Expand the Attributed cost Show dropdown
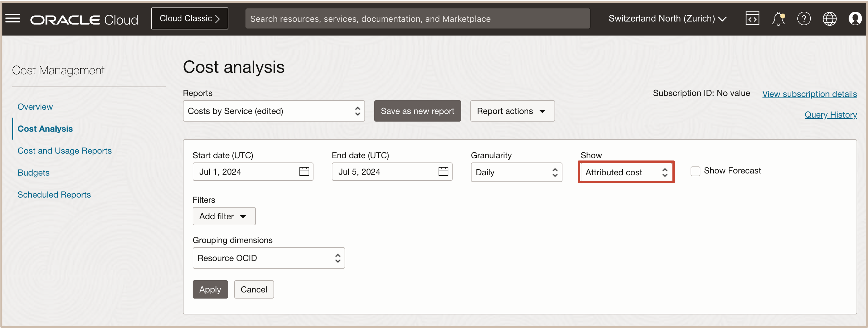Screen dimensions: 868x328 (x=626, y=172)
